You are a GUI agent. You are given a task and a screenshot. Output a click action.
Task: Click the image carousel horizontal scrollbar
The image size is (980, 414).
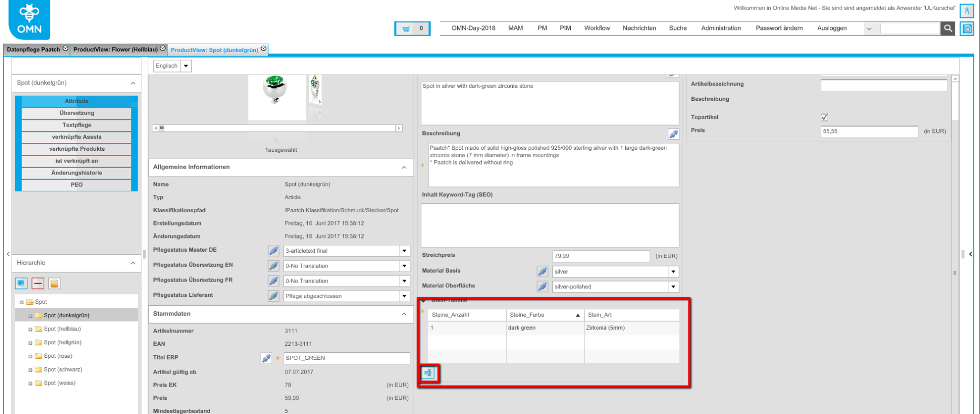(x=277, y=128)
